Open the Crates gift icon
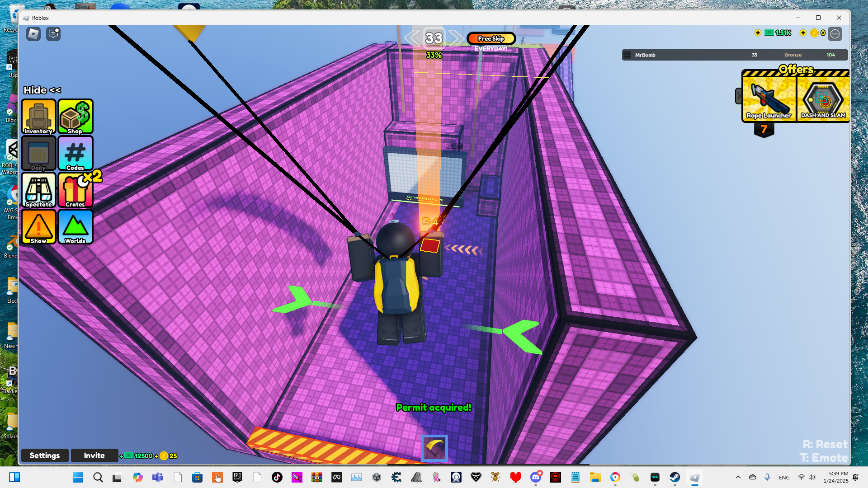Screen dimensions: 868x488 pos(75,190)
